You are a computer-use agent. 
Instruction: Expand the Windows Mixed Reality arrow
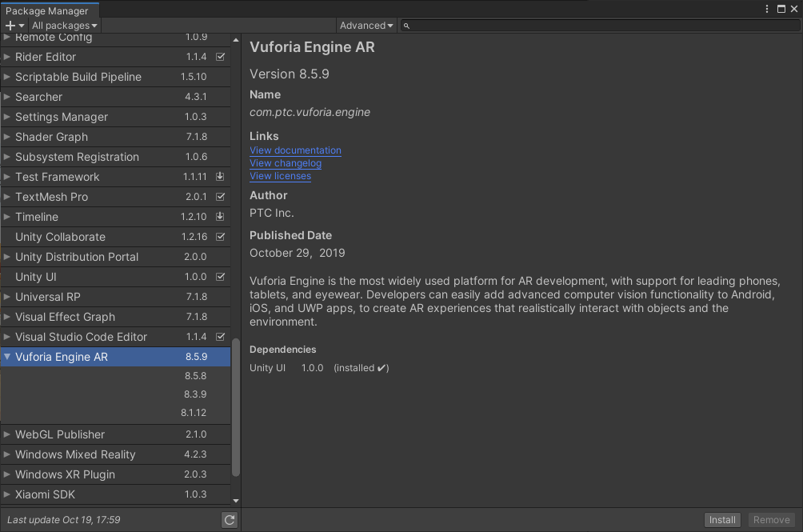(6, 454)
